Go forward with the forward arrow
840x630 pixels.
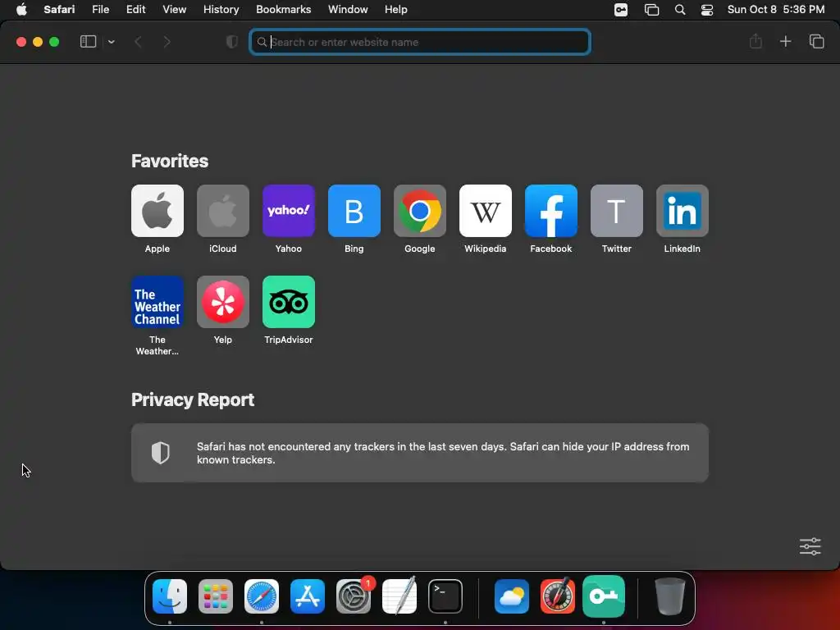tap(167, 42)
